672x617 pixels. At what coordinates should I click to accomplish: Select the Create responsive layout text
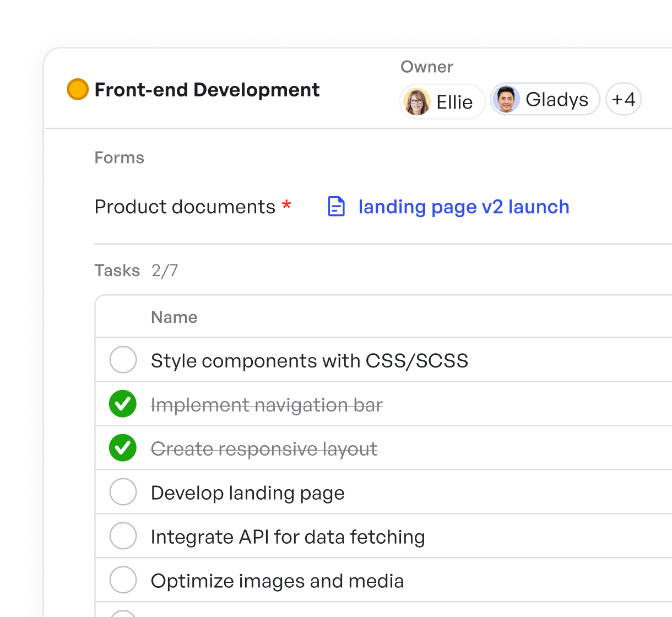click(x=264, y=449)
